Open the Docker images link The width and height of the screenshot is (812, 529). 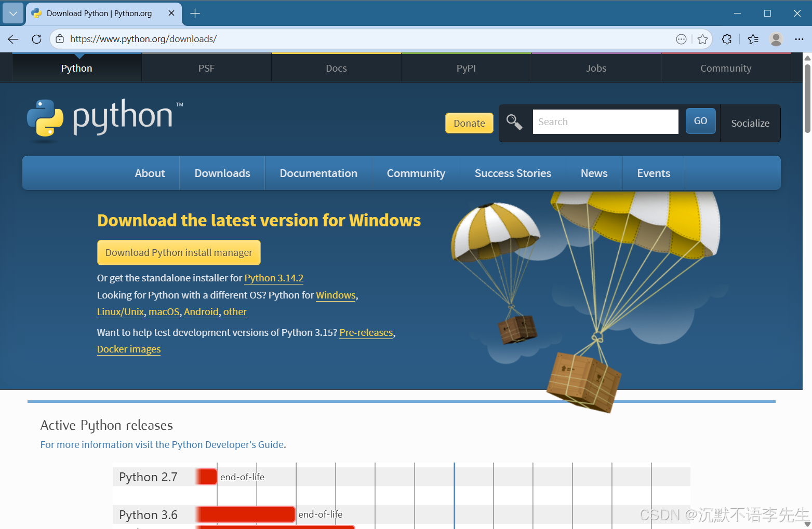coord(129,349)
